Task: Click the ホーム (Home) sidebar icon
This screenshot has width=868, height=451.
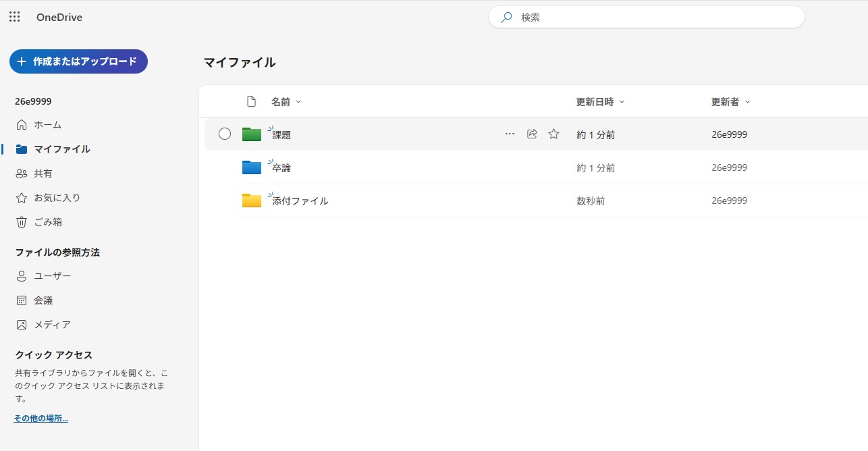Action: click(x=22, y=124)
